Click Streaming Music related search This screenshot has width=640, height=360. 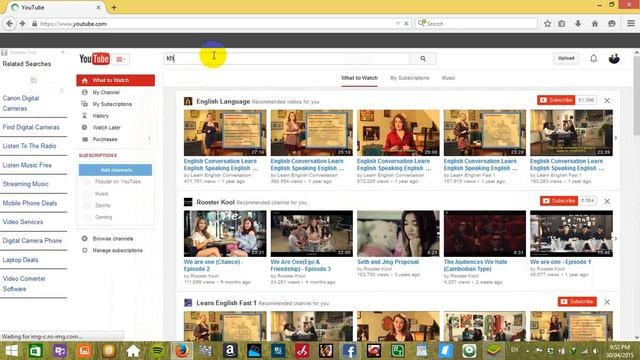[26, 184]
